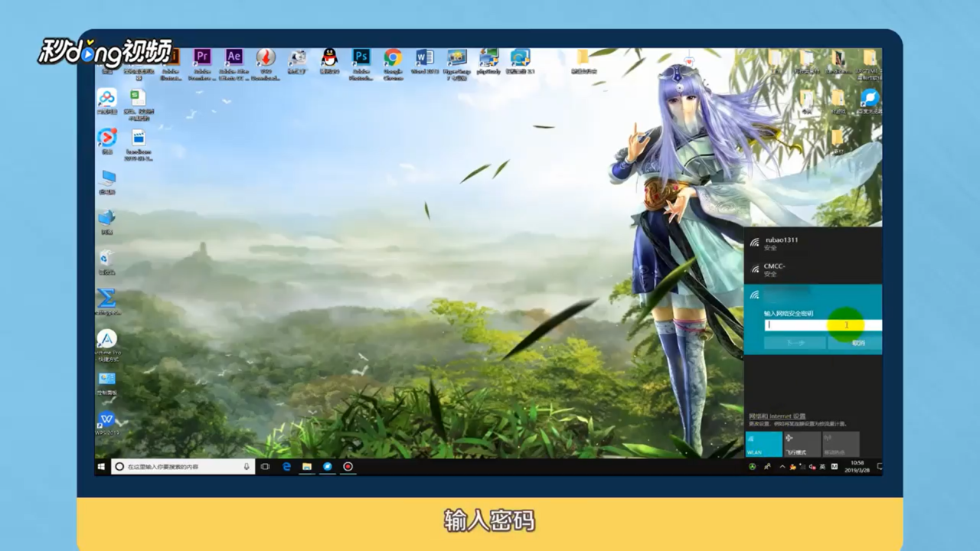
Task: Launch the QQ penguin desktop shortcut
Action: [329, 61]
